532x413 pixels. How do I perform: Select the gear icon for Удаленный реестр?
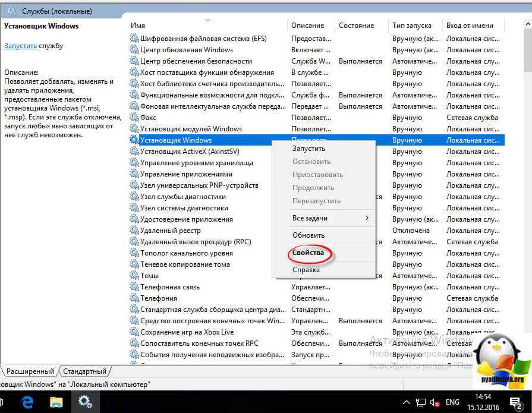click(x=134, y=231)
